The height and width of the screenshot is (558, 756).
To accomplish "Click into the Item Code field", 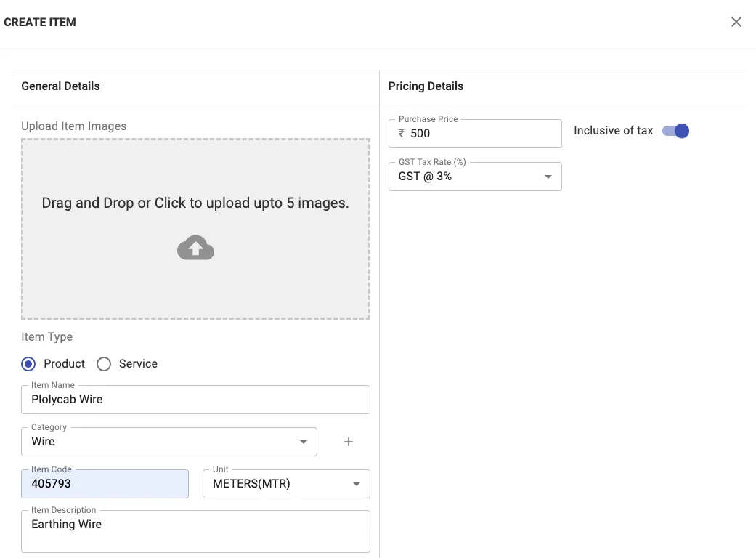I will pyautogui.click(x=105, y=485).
